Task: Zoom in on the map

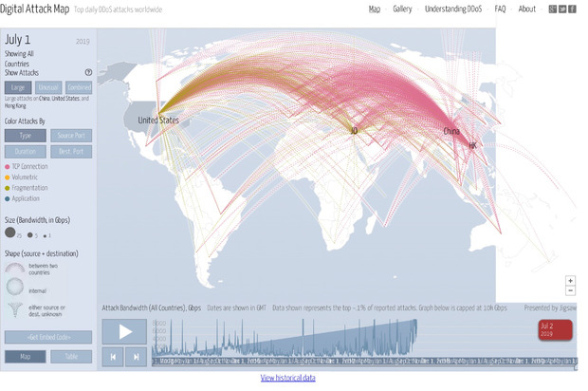Action: (570, 281)
